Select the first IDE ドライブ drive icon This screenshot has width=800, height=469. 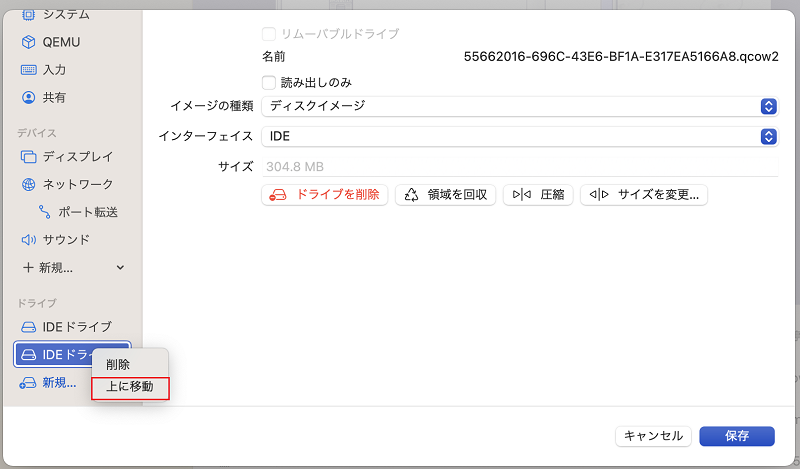(x=29, y=327)
